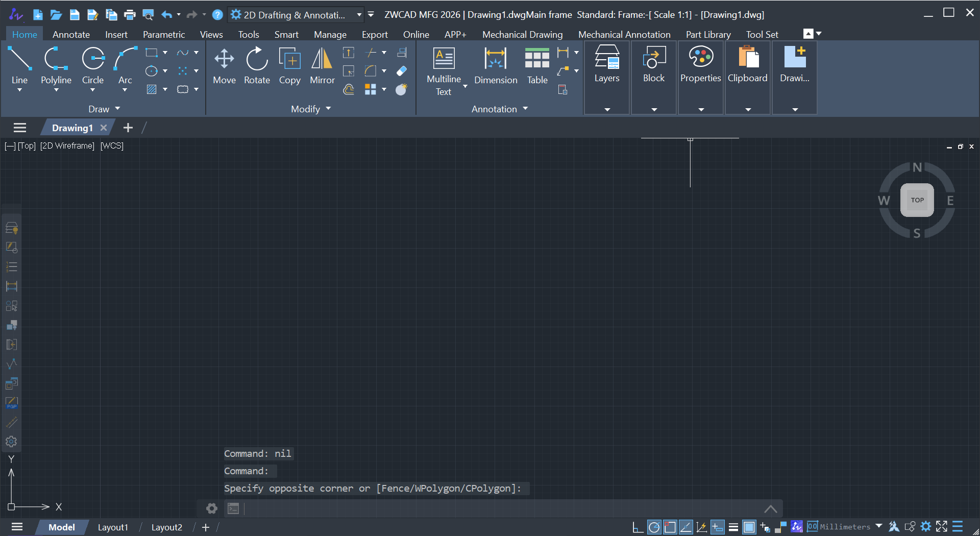The width and height of the screenshot is (980, 536).
Task: Click the New drawing icon in quick access toolbar
Action: pyautogui.click(x=38, y=15)
